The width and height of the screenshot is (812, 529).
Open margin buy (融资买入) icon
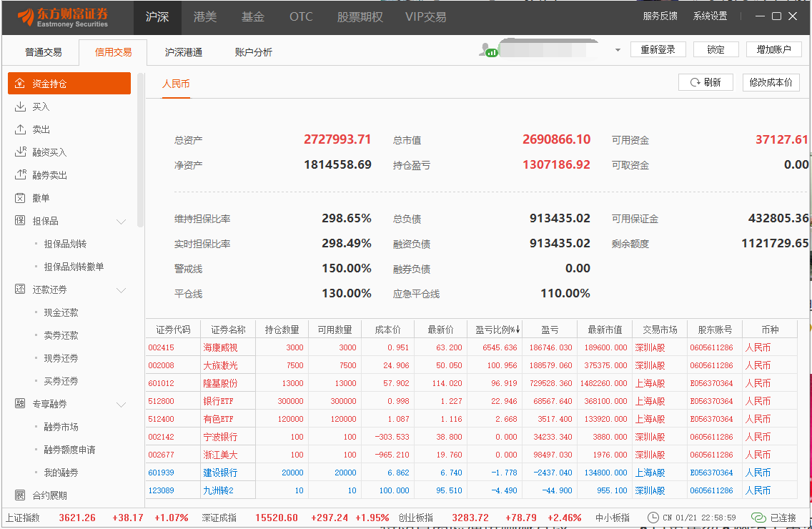coord(20,152)
